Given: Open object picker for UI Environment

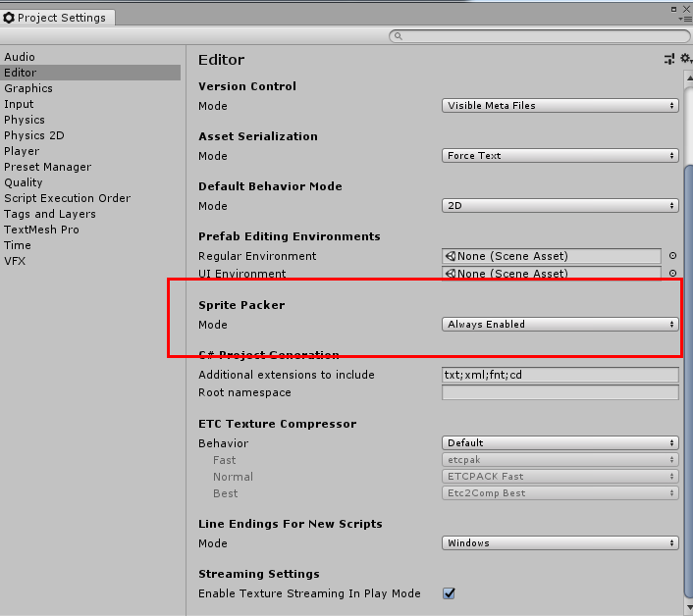Looking at the screenshot, I should click(672, 274).
